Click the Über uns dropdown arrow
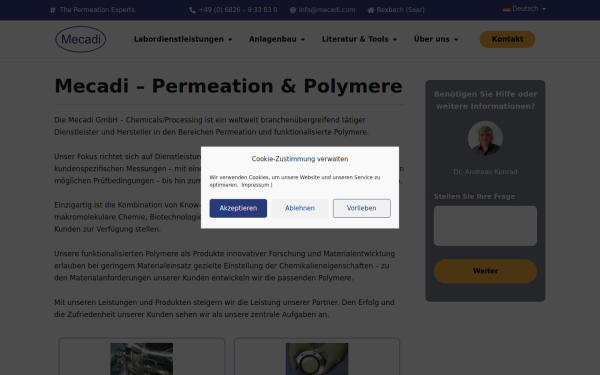This screenshot has height=375, width=600. click(456, 39)
